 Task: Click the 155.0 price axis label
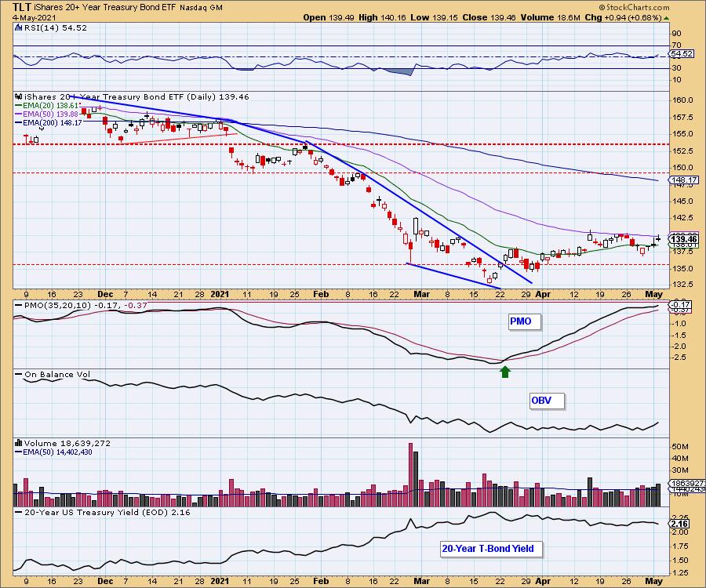[x=683, y=133]
